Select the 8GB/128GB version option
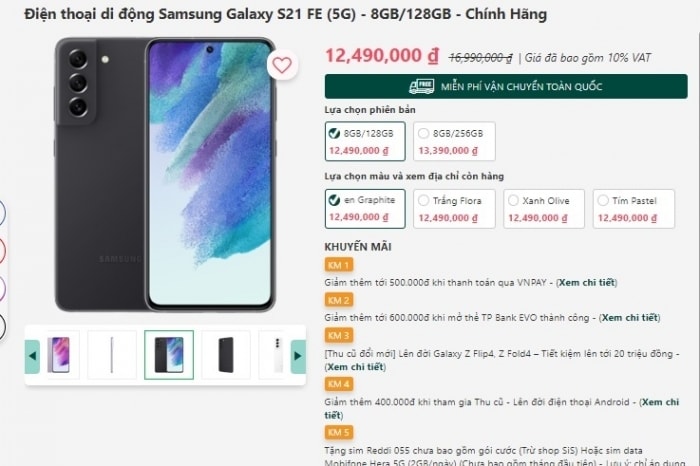700x466 pixels. tap(365, 141)
